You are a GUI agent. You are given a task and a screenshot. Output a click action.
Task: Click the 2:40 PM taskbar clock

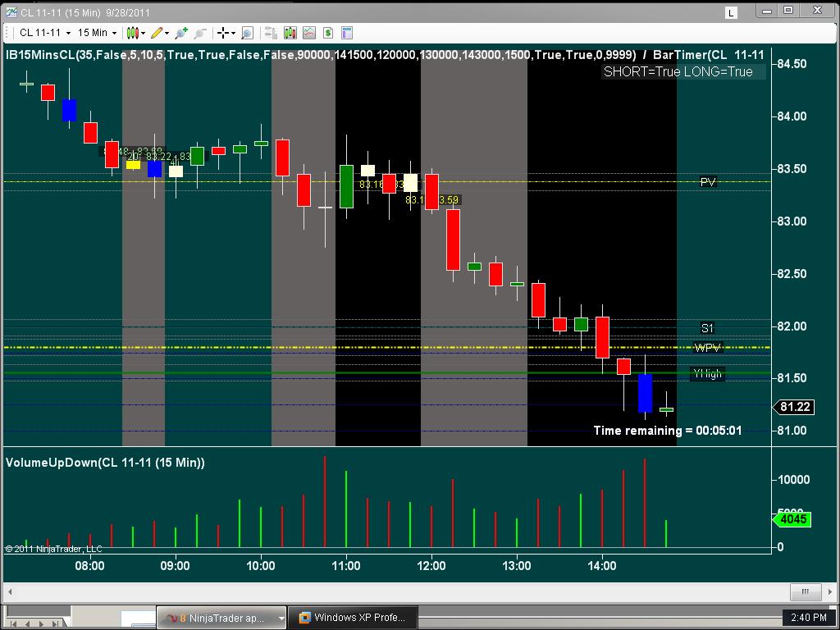coord(808,618)
